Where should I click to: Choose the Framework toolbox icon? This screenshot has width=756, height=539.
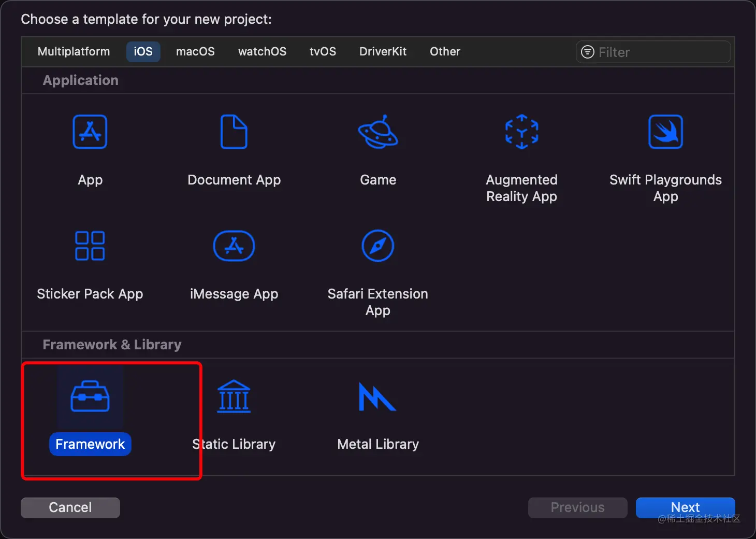90,396
